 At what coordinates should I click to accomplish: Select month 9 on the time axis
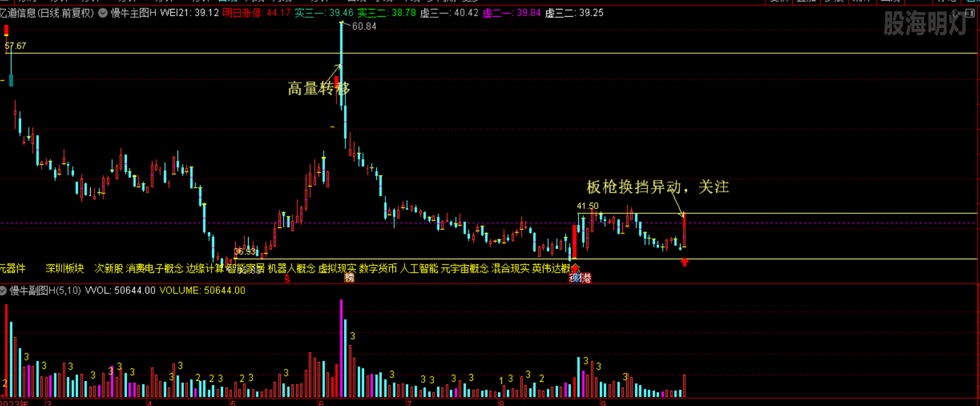(603, 403)
